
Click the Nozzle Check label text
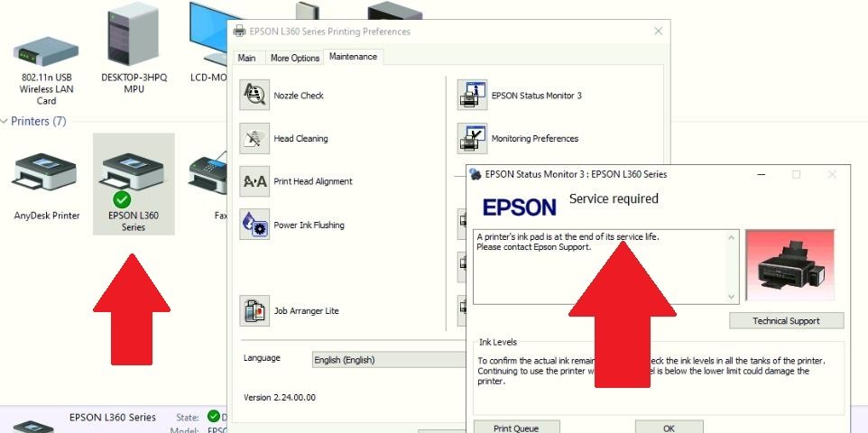[299, 96]
